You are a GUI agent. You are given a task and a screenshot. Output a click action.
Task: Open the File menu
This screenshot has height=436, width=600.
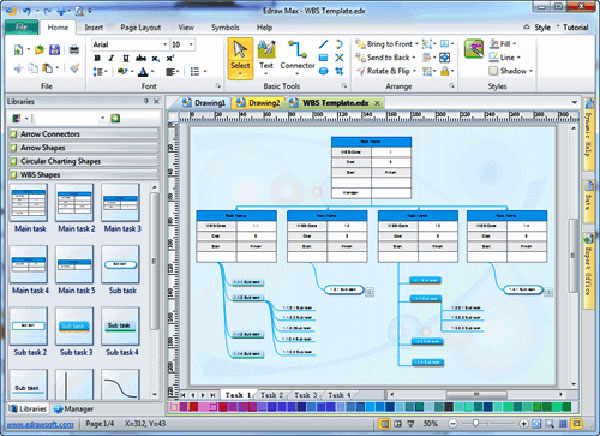22,27
